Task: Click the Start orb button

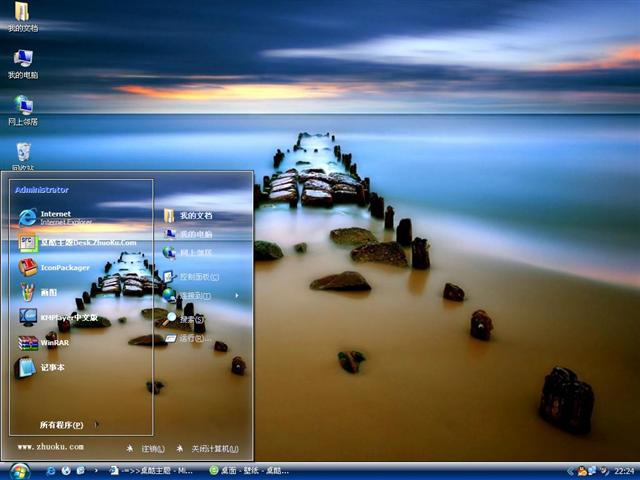Action: coord(19,470)
